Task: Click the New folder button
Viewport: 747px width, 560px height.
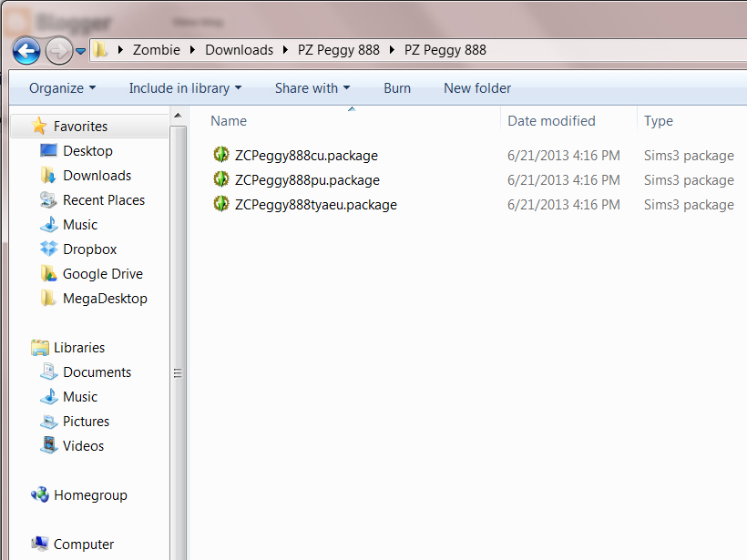Action: click(476, 87)
